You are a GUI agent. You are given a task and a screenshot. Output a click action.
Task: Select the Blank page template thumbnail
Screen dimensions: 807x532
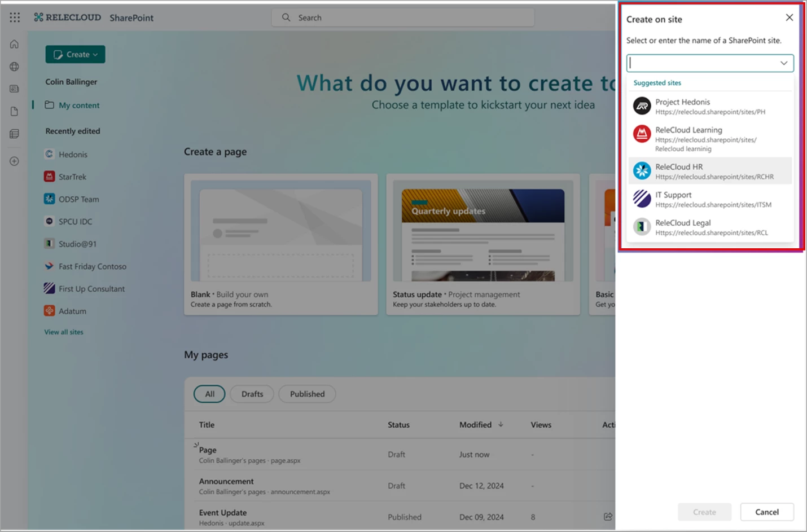pyautogui.click(x=280, y=230)
